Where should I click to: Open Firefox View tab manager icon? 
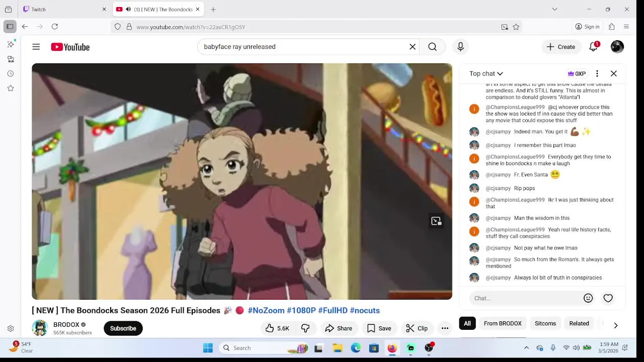[x=8, y=9]
